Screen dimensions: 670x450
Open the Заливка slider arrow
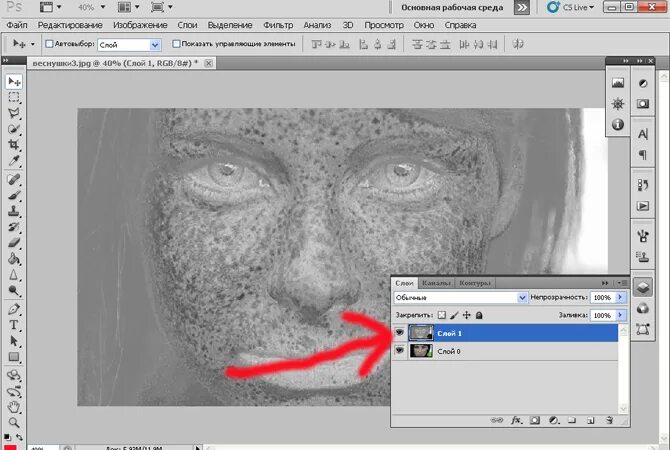(620, 315)
